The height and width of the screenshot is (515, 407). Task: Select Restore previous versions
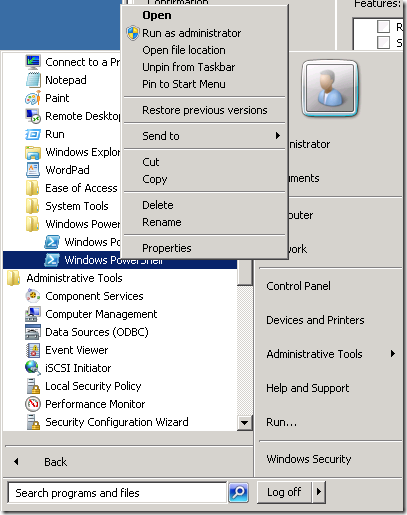click(204, 110)
